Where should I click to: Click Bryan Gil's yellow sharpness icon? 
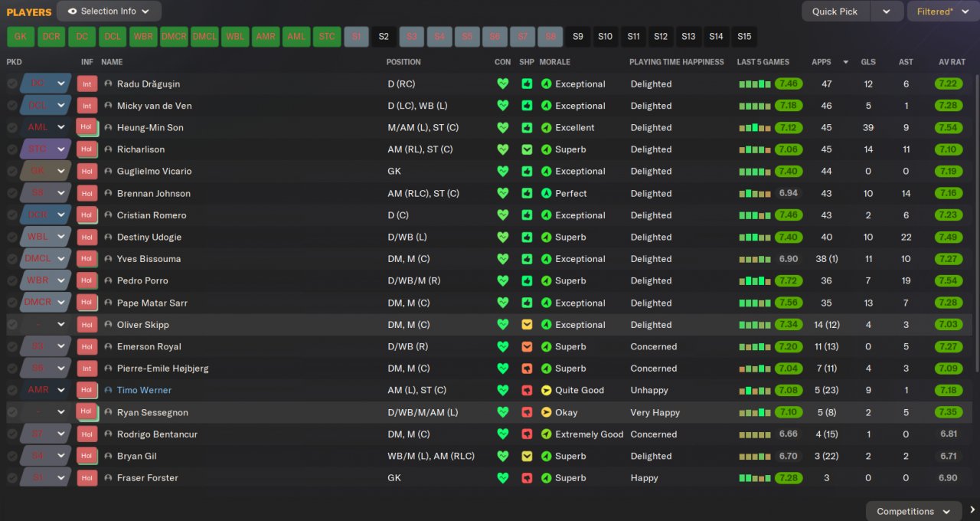[x=527, y=456]
